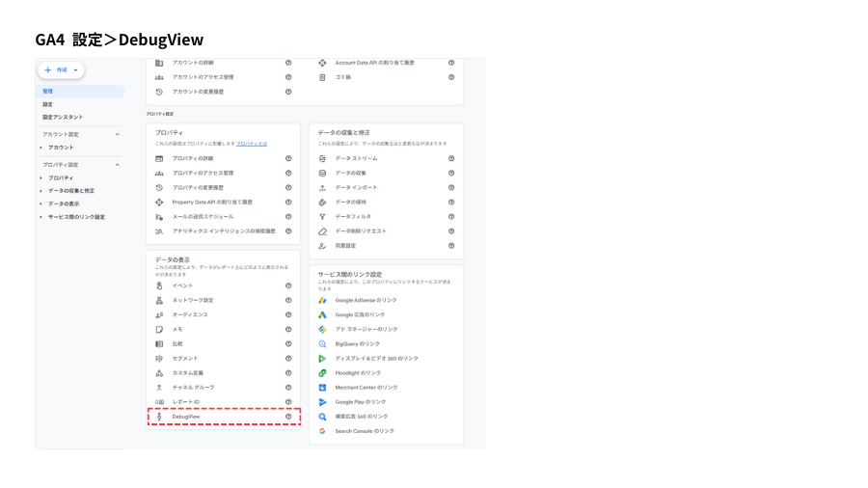The width and height of the screenshot is (868, 488).
Task: Click the イベント touch icon
Action: 159,286
